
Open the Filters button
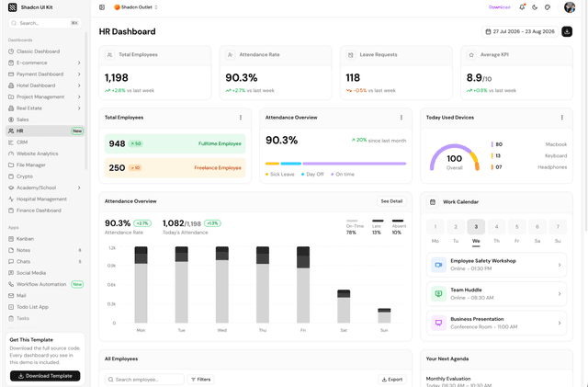(x=200, y=380)
